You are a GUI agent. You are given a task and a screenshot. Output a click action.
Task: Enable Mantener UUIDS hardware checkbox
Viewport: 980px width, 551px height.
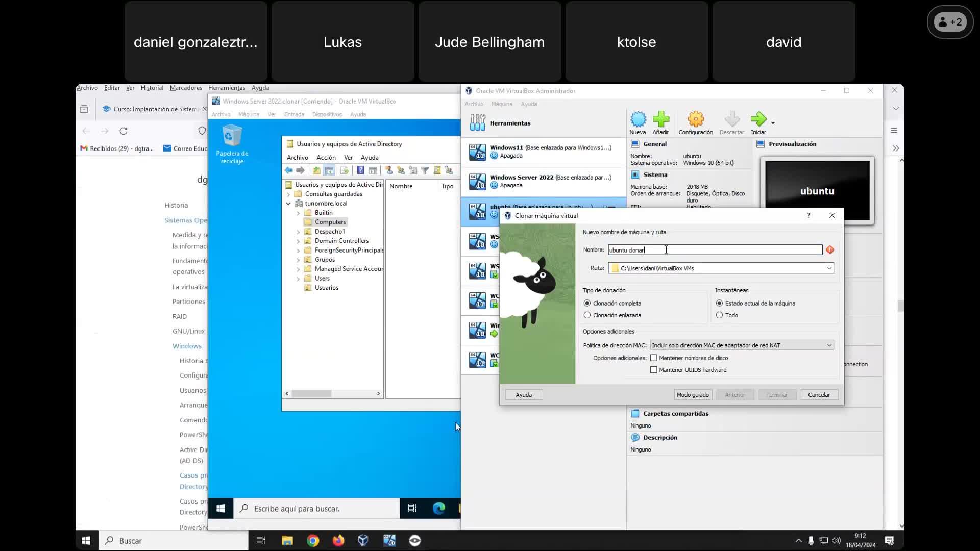[654, 370]
